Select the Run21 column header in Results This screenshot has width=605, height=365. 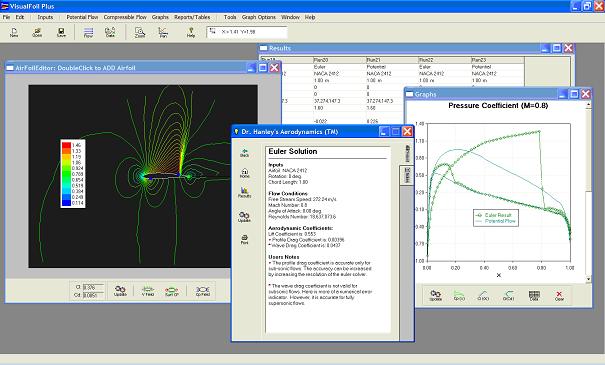pos(392,60)
